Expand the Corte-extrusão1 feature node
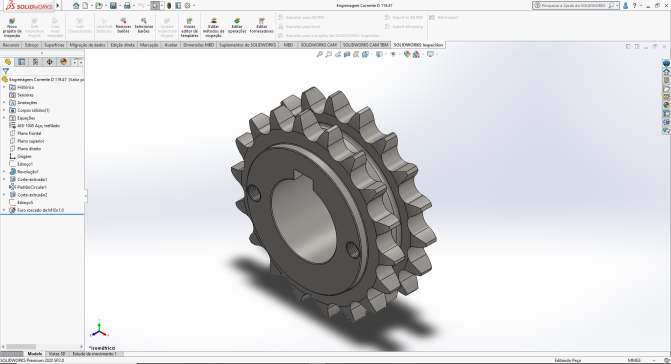This screenshot has width=671, height=364. click(x=4, y=180)
